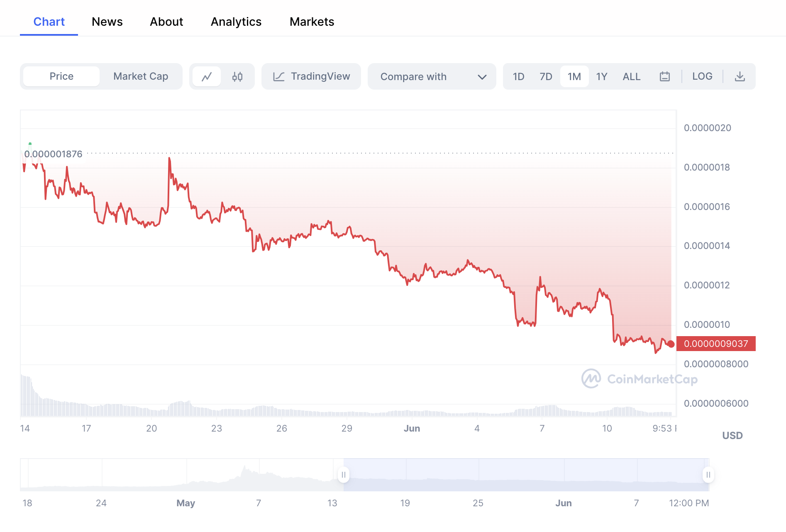Screen dimensions: 786x532
Task: Select the Price toggle
Action: pos(61,76)
